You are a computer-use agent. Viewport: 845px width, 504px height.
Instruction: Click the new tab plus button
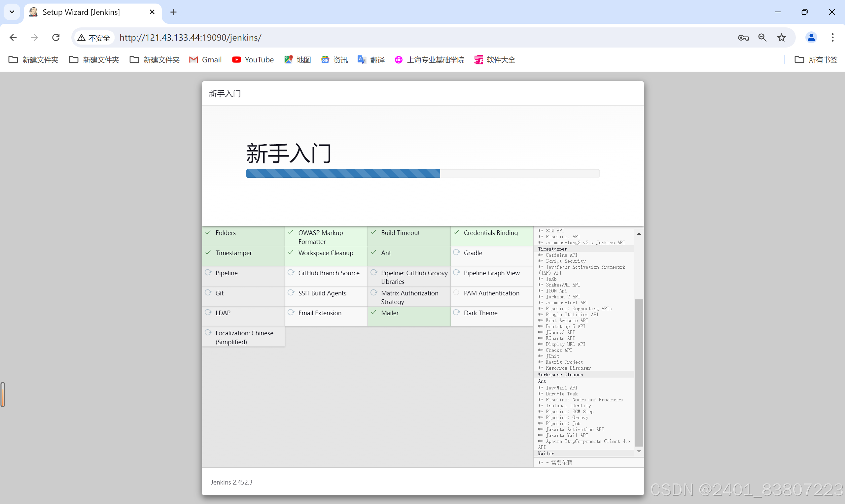point(173,12)
